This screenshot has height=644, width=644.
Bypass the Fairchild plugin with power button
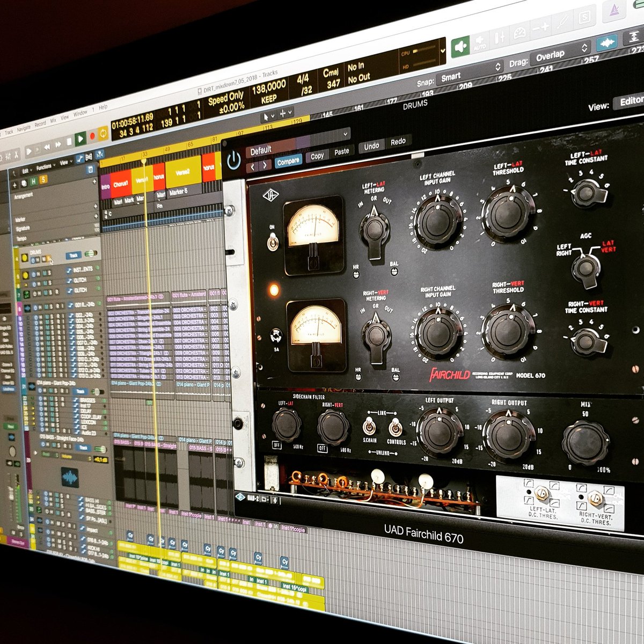pos(234,160)
